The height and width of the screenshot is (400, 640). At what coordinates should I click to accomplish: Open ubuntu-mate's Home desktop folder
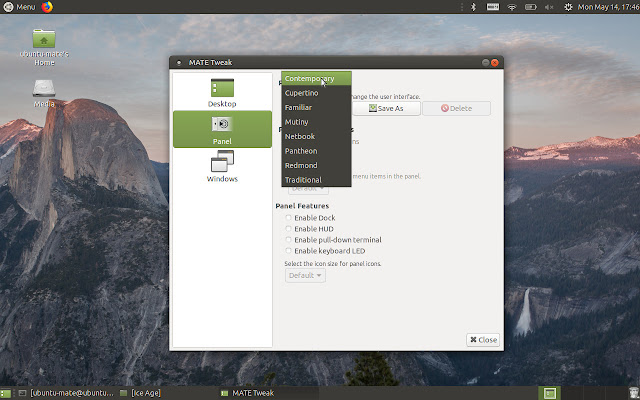click(44, 47)
